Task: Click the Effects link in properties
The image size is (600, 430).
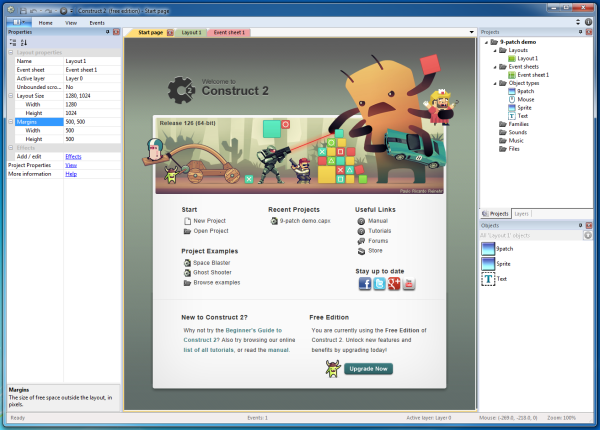Action: pos(73,156)
